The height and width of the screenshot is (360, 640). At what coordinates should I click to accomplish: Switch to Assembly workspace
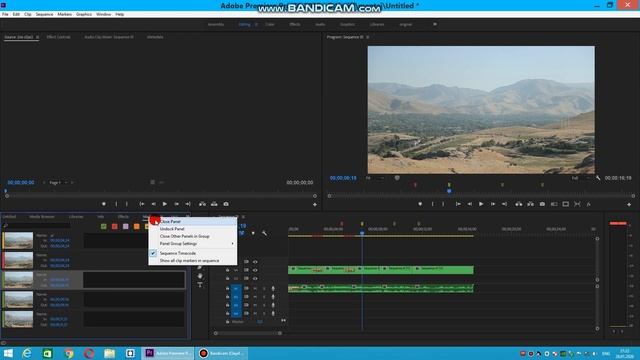(216, 24)
